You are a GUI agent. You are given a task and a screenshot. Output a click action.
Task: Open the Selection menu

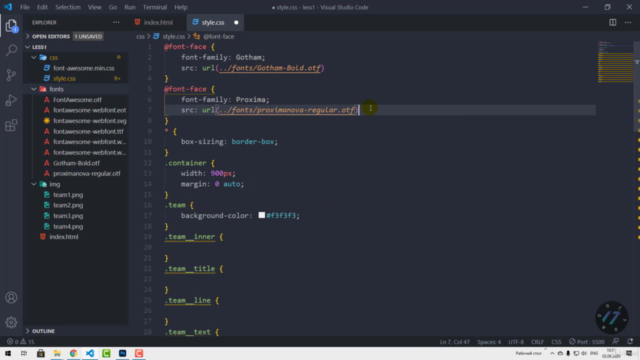pos(68,7)
